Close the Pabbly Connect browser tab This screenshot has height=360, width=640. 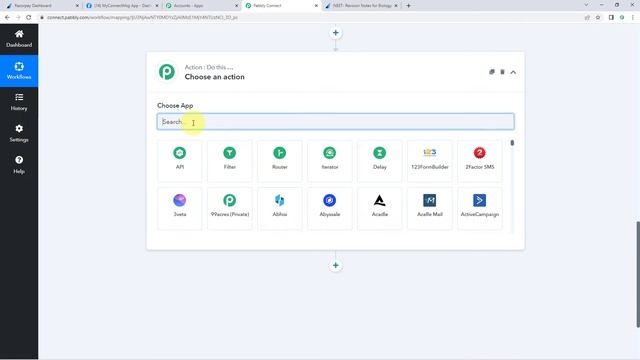[316, 6]
